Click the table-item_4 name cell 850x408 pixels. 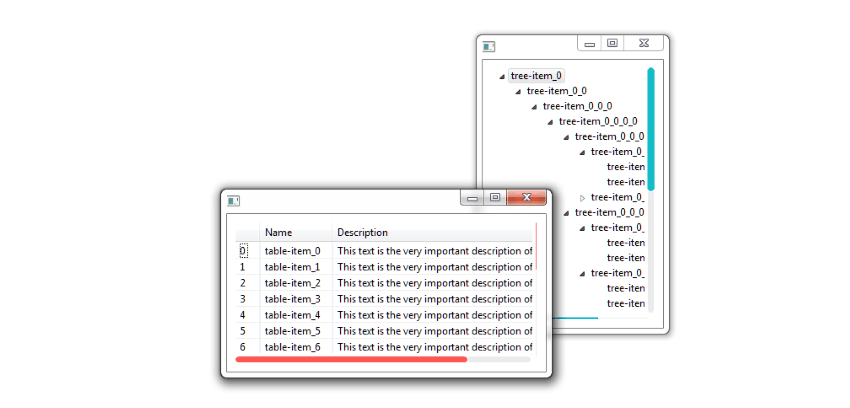point(296,315)
